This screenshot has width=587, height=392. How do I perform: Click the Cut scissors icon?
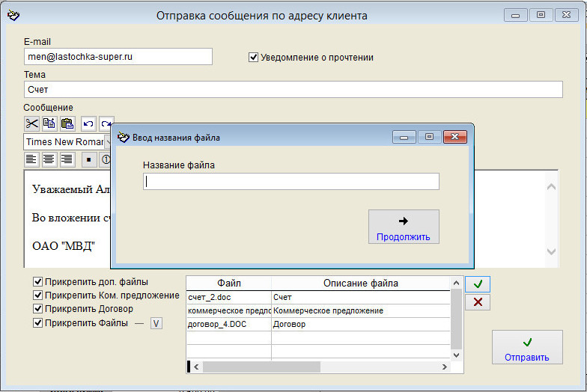[31, 123]
